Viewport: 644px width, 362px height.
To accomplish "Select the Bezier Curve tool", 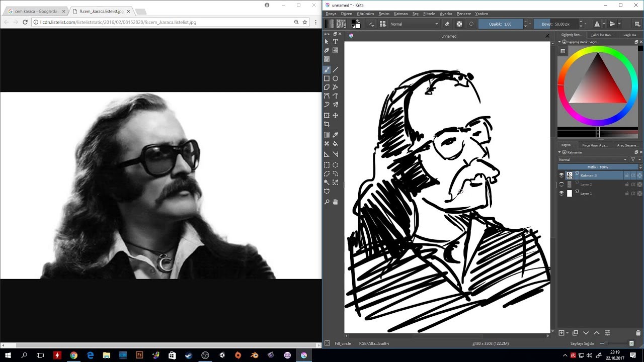I will [327, 96].
